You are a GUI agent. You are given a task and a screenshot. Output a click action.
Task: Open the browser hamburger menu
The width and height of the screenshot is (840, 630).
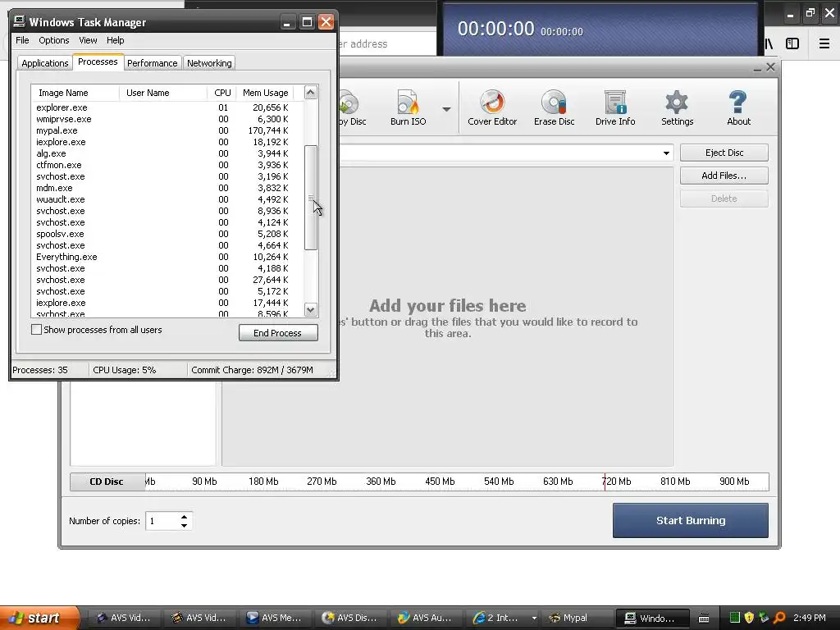click(x=824, y=43)
